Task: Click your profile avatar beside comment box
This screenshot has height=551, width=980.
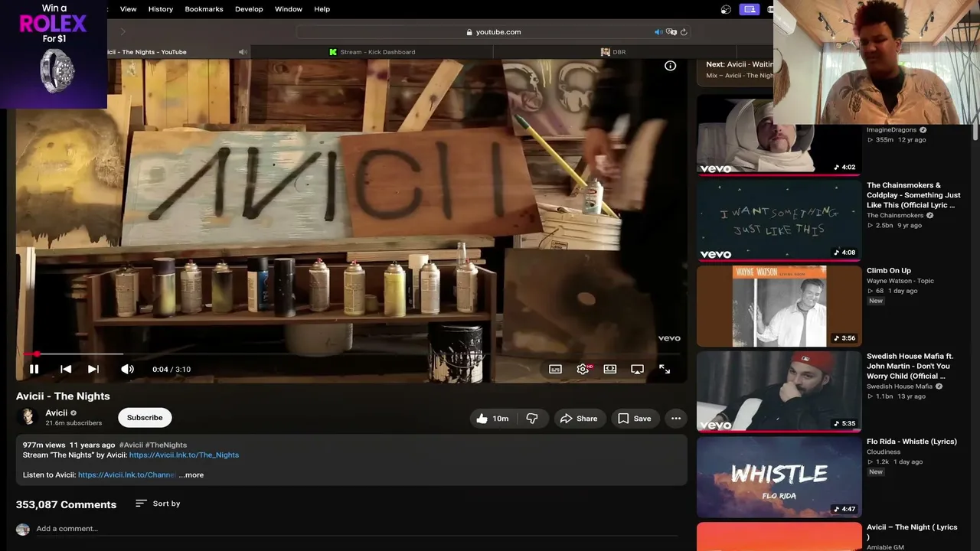Action: click(x=23, y=530)
